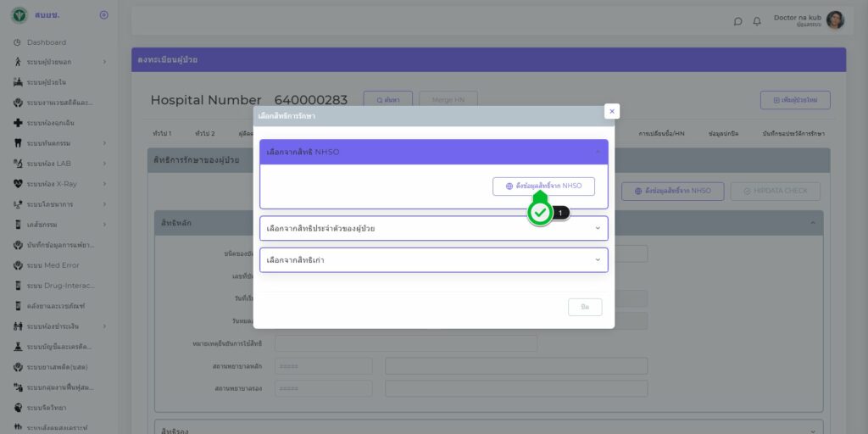This screenshot has height=434, width=868.
Task: Switch to the change name/HN tab
Action: tap(661, 134)
